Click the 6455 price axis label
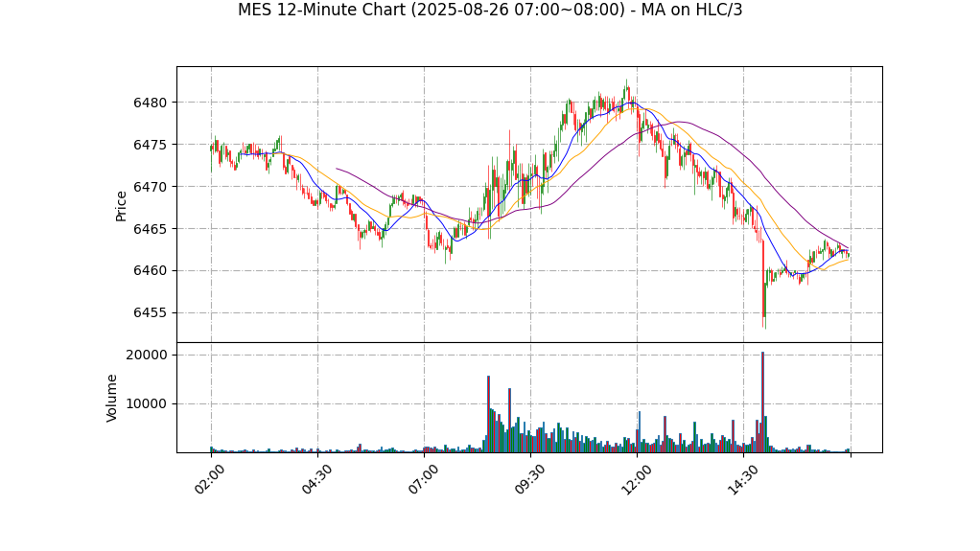Image resolution: width=980 pixels, height=551 pixels. [x=151, y=313]
